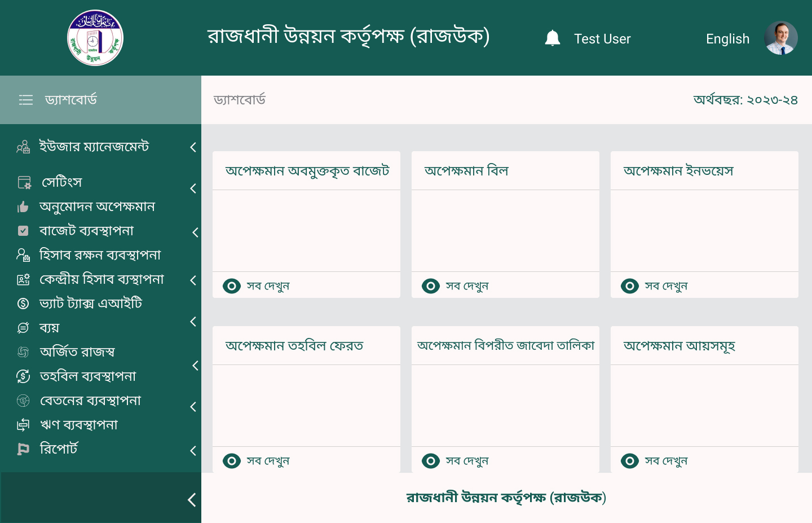Open কেন্দ্রীয় হিসাব ব্যস্থাপনা menu item
This screenshot has width=812, height=523.
pos(101,279)
